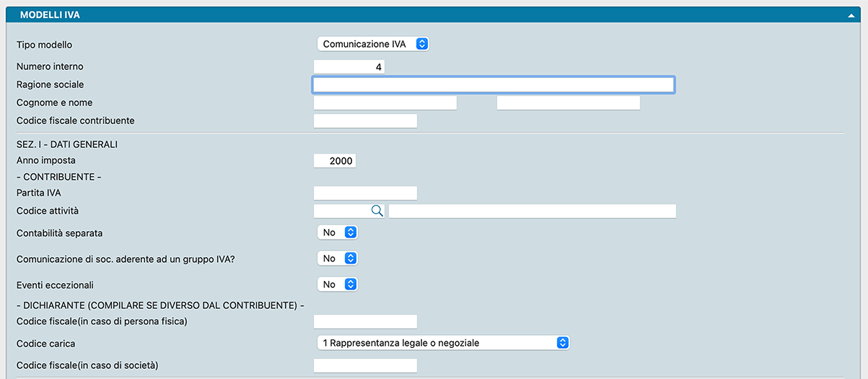Click the Cognome input field
Image resolution: width=868 pixels, height=379 pixels.
(x=385, y=103)
